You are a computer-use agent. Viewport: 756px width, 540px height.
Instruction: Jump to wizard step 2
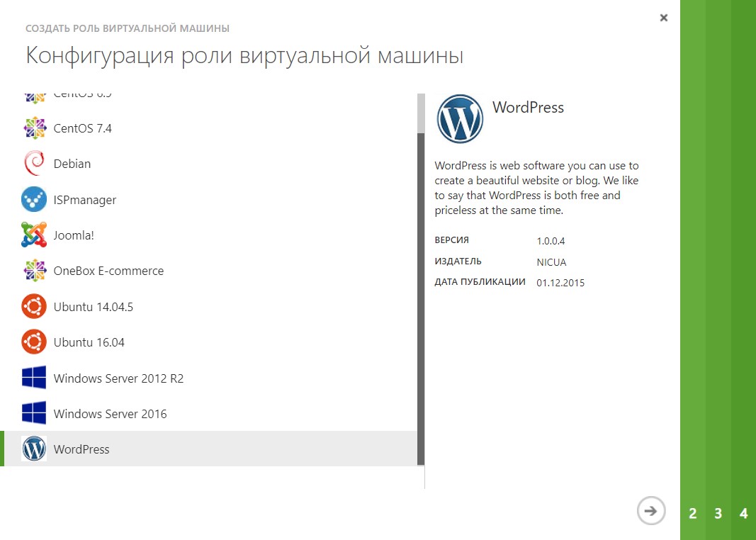pos(693,514)
